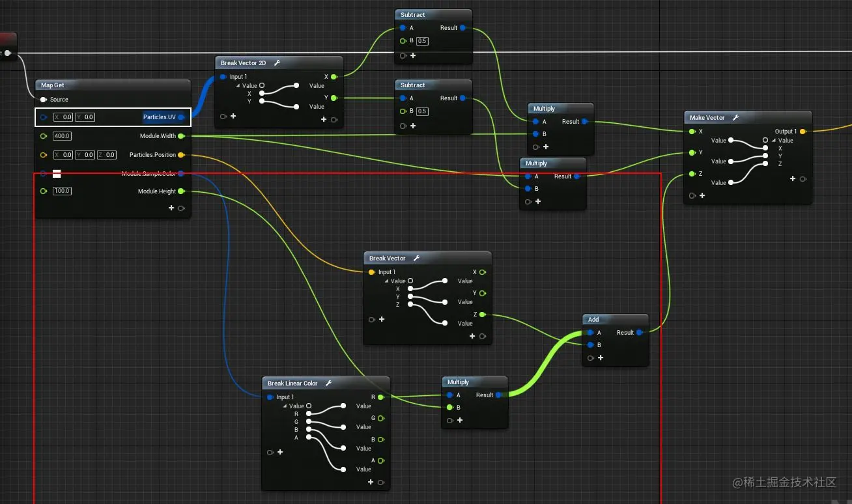Viewport: 852px width, 504px height.
Task: Collapse the Value expander in Break Linear Color
Action: (x=285, y=406)
